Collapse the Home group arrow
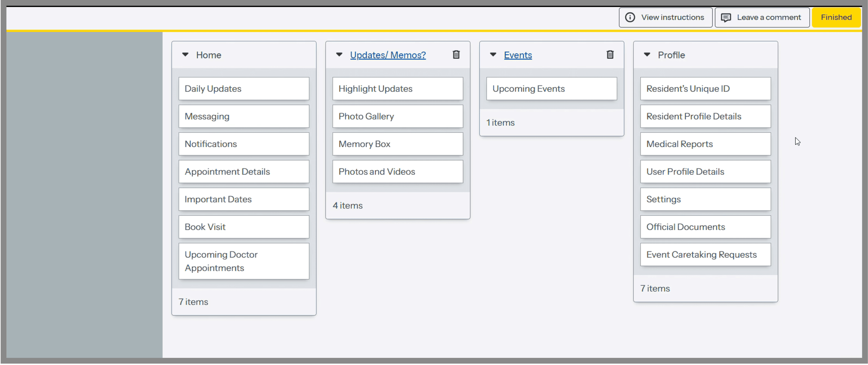Screen dimensions: 868x365 (185, 55)
